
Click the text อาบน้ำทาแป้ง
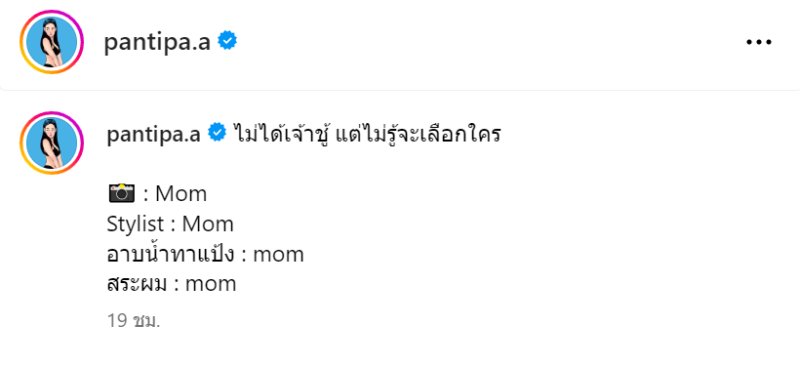pos(170,254)
